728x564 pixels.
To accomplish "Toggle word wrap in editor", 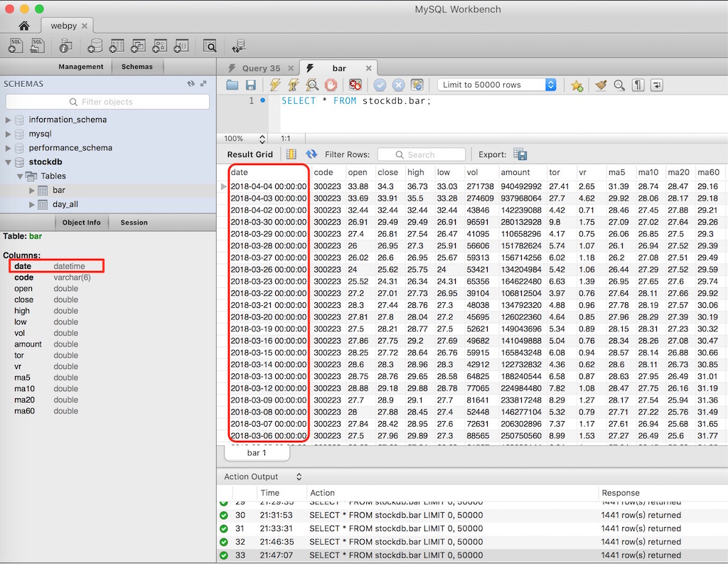I will (x=656, y=85).
